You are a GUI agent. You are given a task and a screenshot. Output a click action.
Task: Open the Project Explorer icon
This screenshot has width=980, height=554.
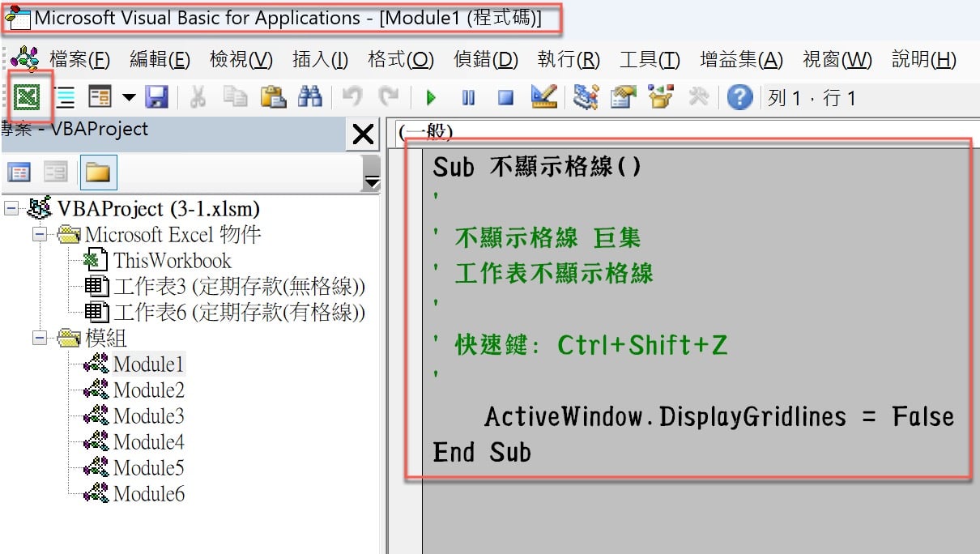pos(586,98)
